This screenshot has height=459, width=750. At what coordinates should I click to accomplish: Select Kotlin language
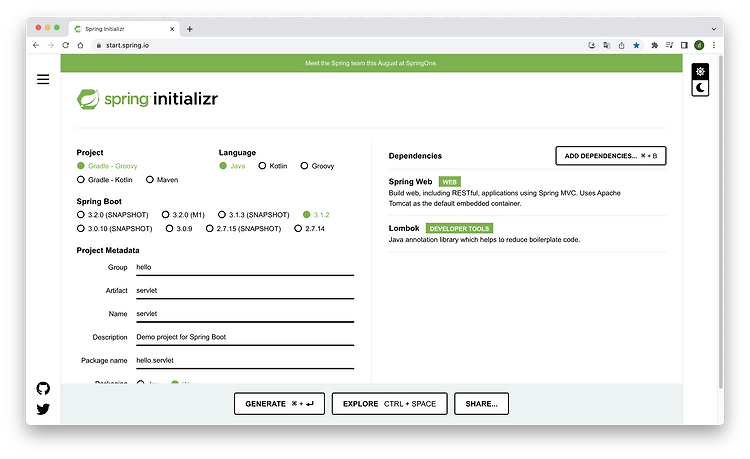tap(273, 166)
